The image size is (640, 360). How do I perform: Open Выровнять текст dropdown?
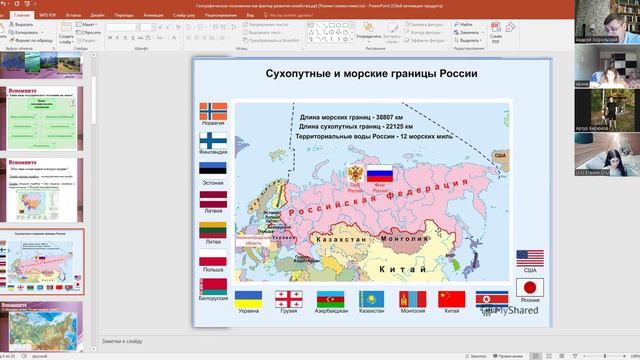click(x=264, y=32)
